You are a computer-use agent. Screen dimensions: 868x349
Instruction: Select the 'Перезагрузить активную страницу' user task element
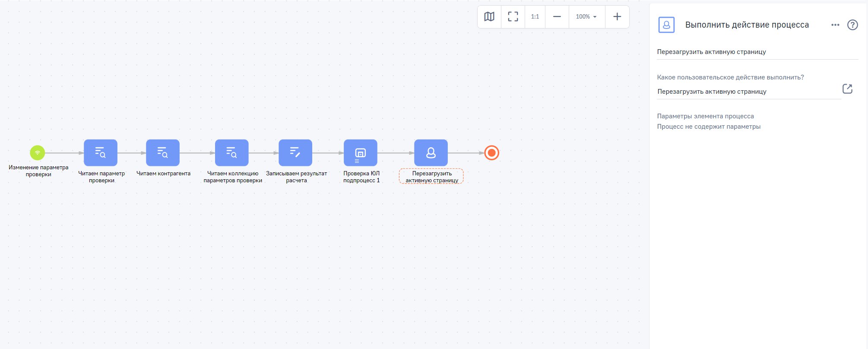431,152
